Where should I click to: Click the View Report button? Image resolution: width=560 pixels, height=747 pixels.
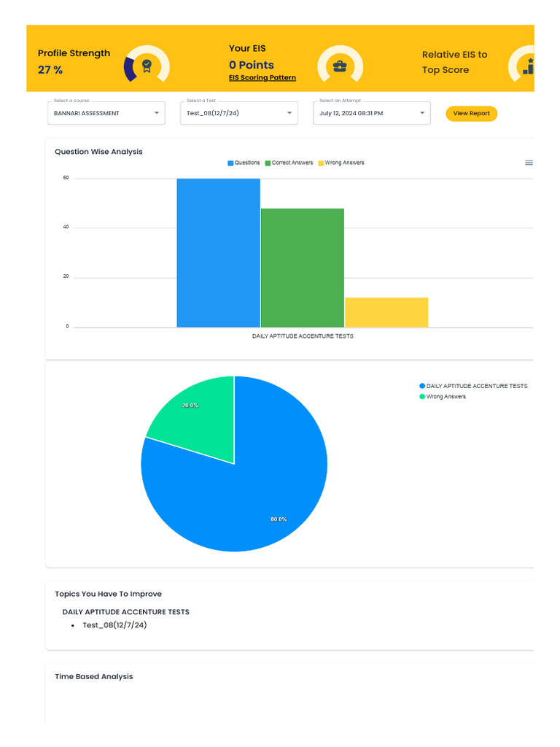point(472,113)
